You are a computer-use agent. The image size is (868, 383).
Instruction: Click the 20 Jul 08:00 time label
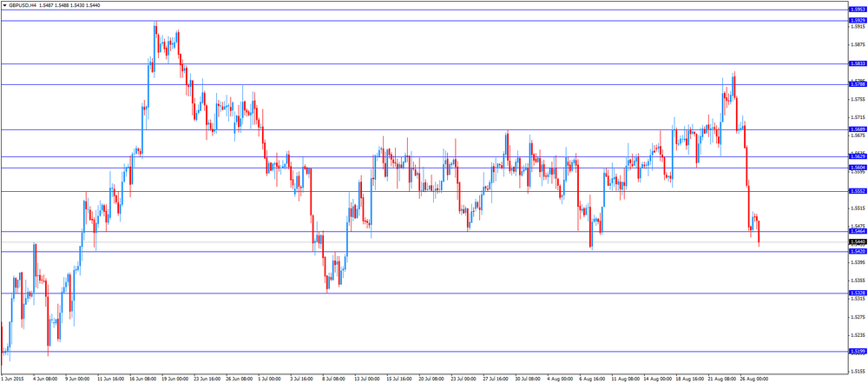[x=431, y=380]
